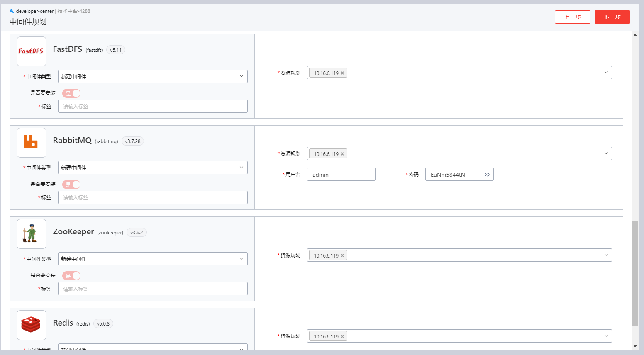This screenshot has height=355, width=644.
Task: Click the 上一步 previous step button
Action: click(x=573, y=17)
